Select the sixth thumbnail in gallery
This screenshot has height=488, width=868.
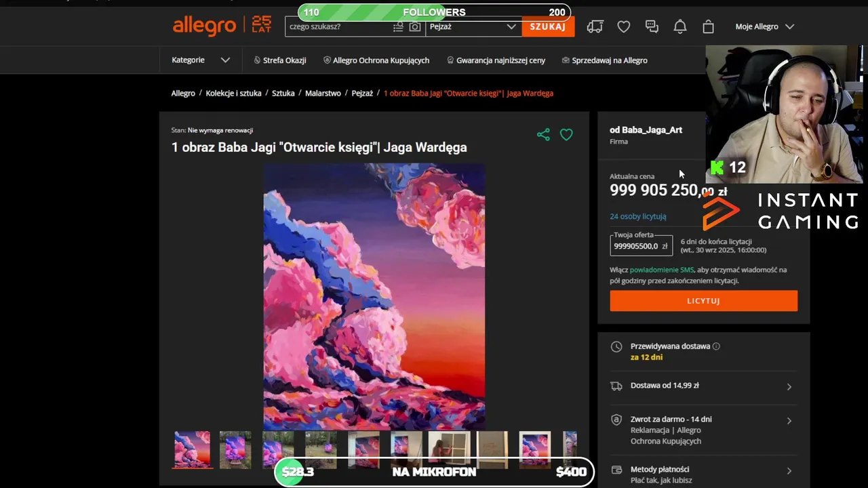[407, 449]
